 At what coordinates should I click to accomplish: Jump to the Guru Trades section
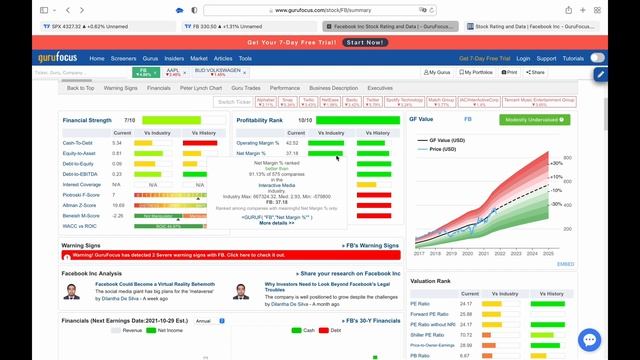point(246,88)
